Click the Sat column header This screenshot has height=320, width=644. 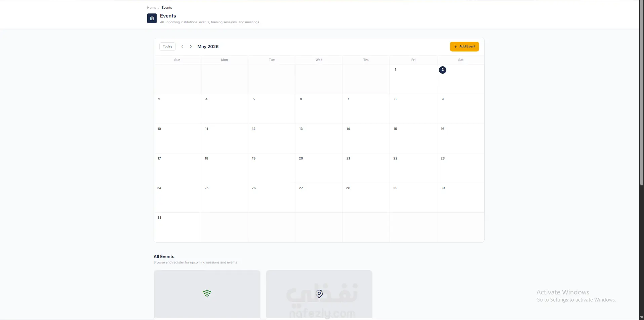click(x=461, y=60)
